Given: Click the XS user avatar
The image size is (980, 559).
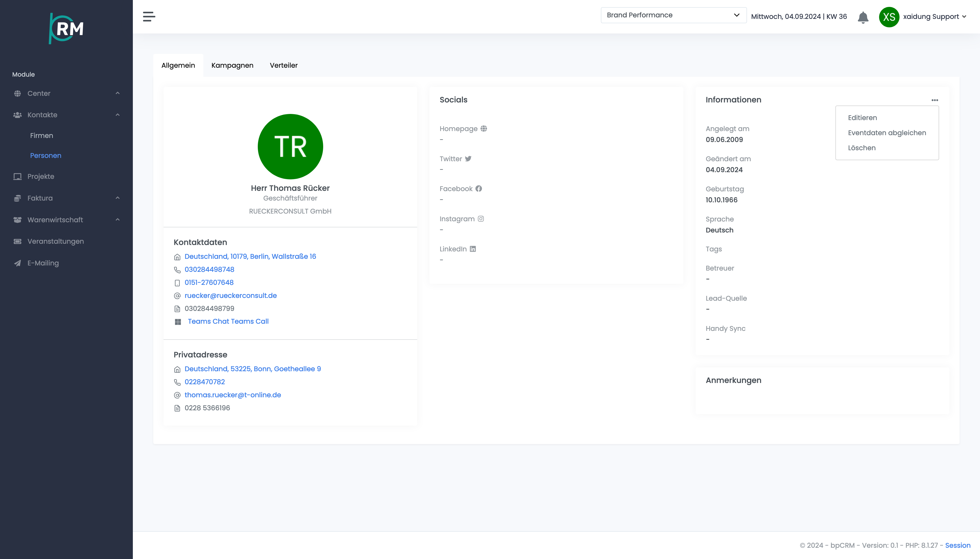Looking at the screenshot, I should 889,17.
